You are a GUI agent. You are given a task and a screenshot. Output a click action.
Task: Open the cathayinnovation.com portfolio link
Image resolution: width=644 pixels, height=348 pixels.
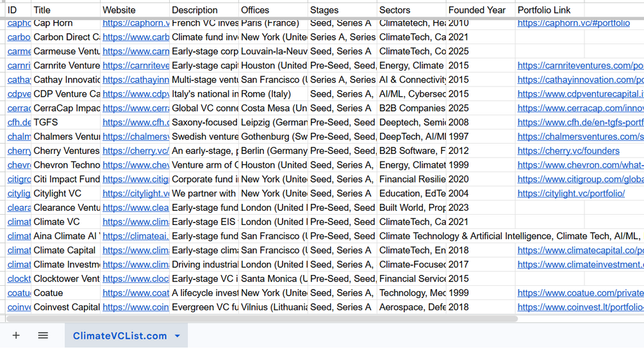[581, 79]
